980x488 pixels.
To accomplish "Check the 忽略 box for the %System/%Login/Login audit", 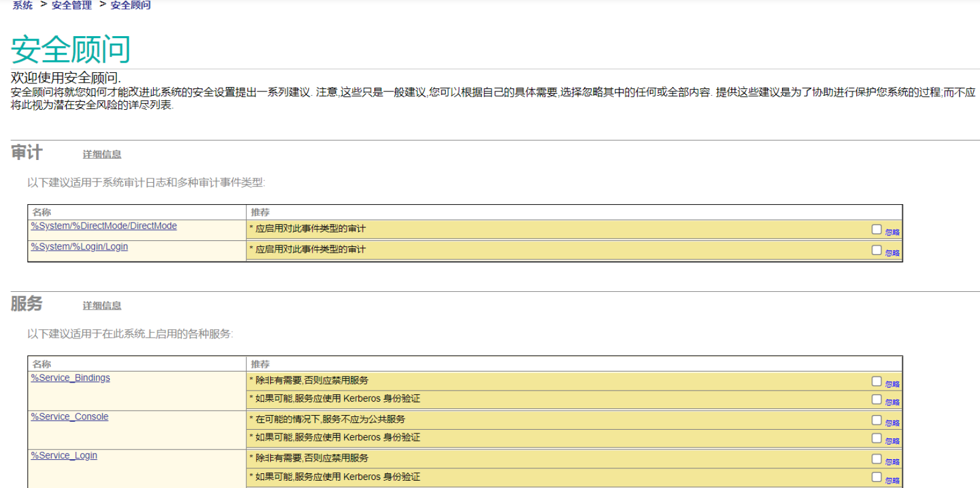I will (876, 250).
